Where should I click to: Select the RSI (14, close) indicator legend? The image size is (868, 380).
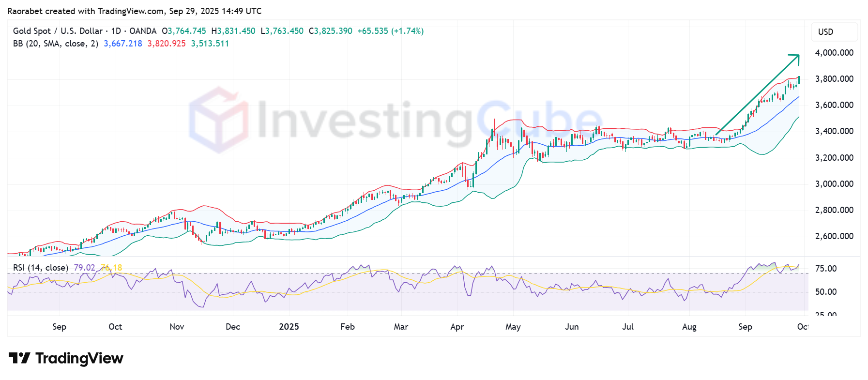pyautogui.click(x=41, y=268)
